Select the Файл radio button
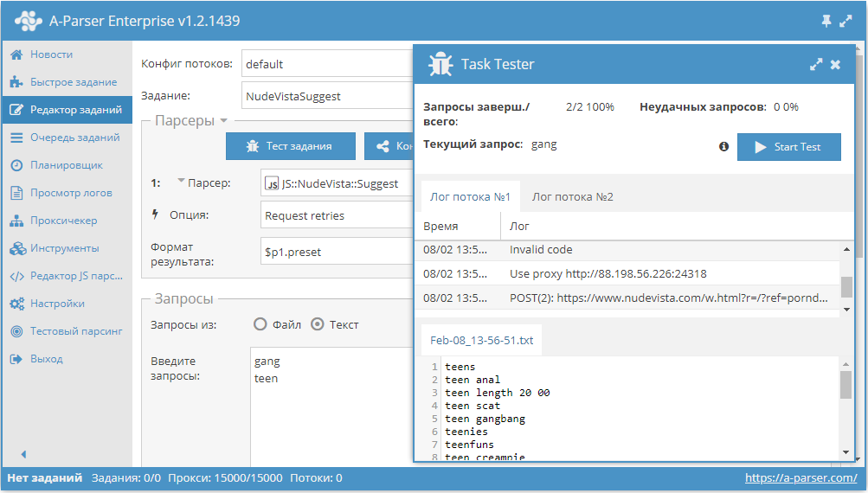The image size is (868, 493). coord(260,324)
